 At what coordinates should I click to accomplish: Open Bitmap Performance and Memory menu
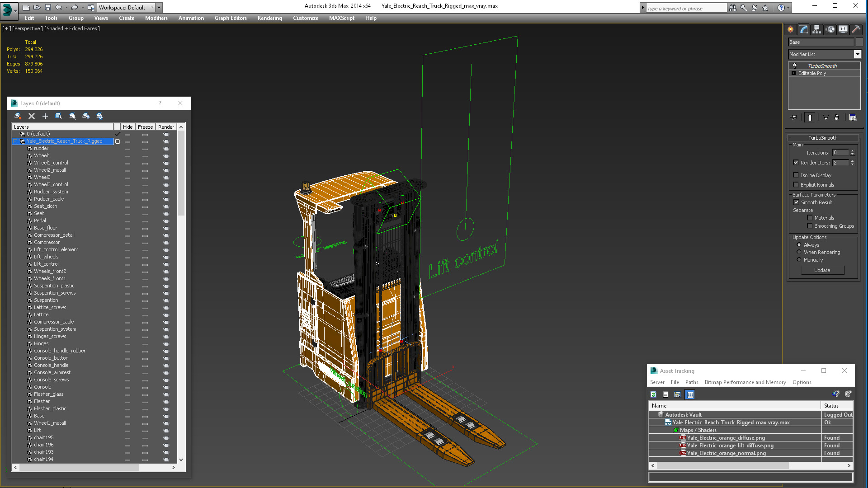click(745, 382)
